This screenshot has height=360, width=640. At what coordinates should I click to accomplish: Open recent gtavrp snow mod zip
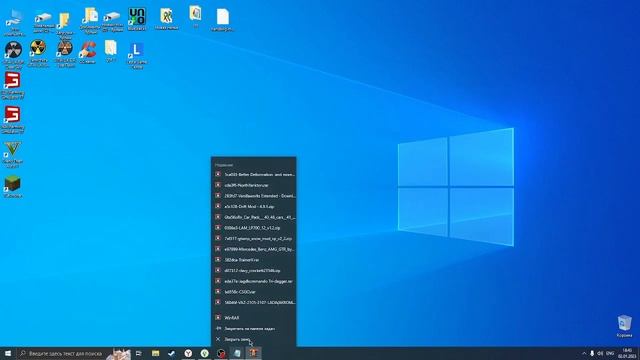(x=254, y=238)
